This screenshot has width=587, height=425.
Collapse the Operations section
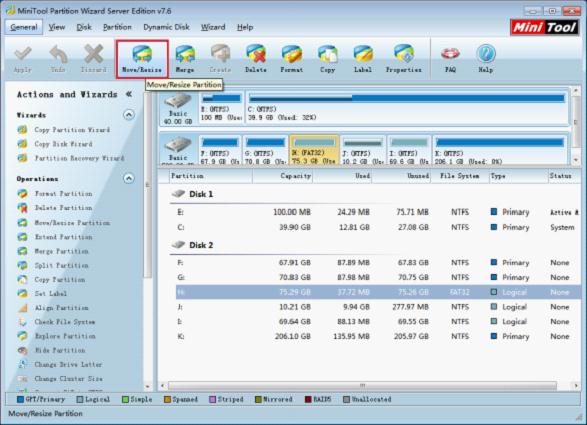129,178
